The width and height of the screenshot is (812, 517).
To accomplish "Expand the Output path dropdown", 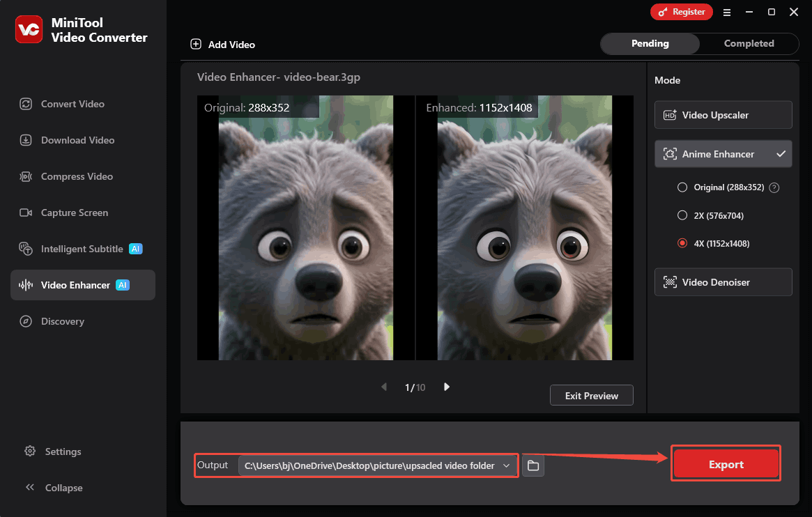I will tap(507, 465).
